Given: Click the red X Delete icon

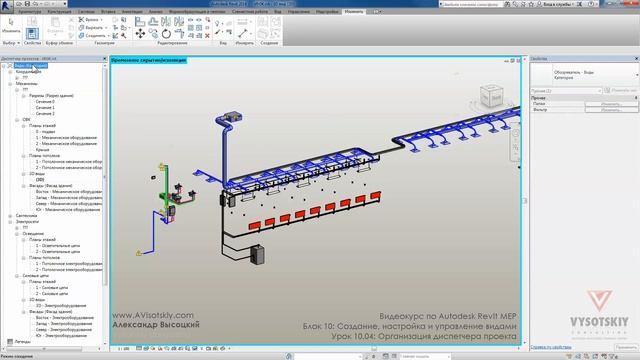Looking at the screenshot, I should point(207,36).
